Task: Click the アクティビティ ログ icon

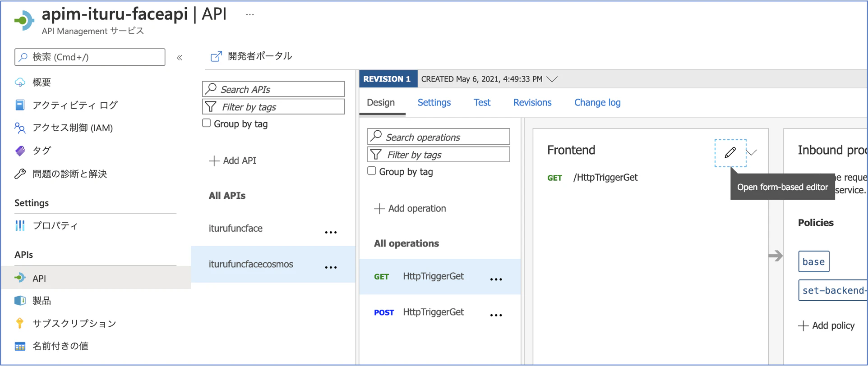Action: [x=20, y=105]
